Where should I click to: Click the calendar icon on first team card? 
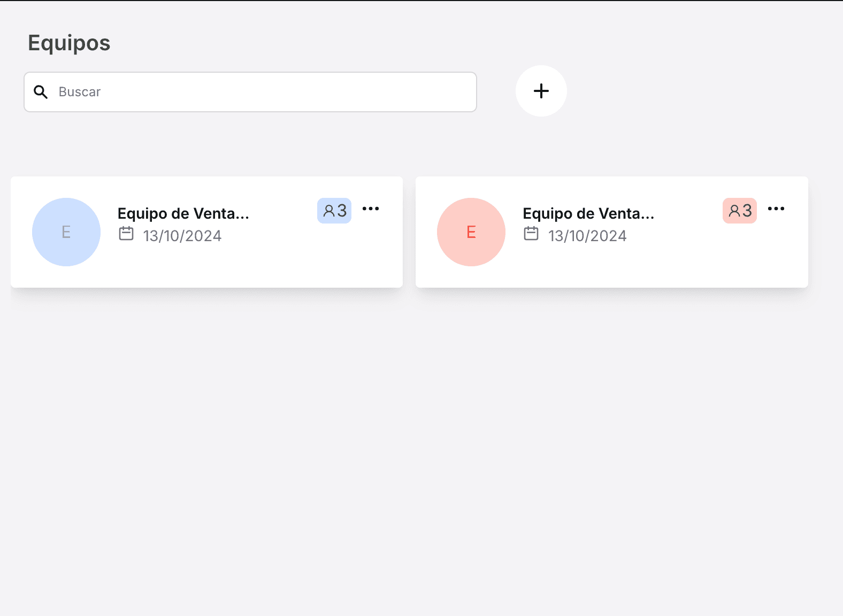click(x=126, y=234)
